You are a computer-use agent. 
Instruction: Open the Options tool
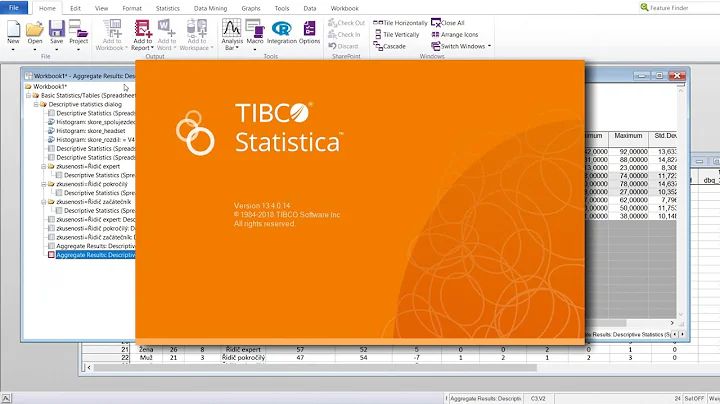tap(309, 28)
